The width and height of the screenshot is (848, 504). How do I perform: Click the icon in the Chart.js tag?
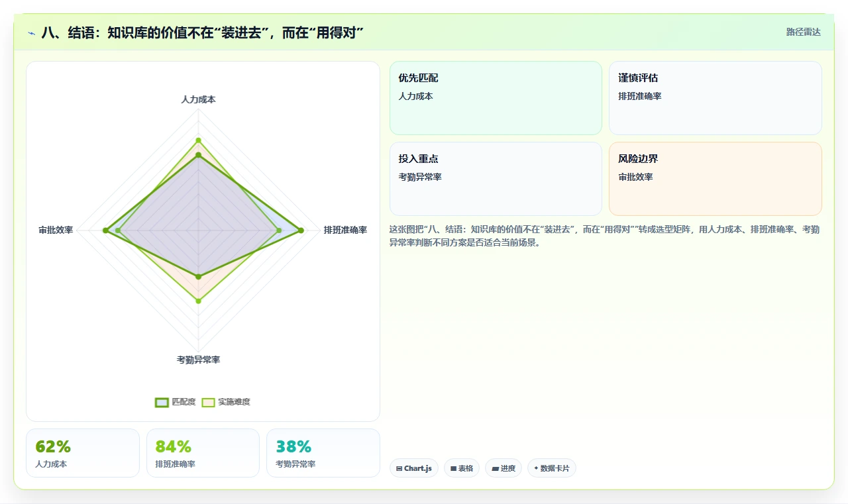coord(399,468)
